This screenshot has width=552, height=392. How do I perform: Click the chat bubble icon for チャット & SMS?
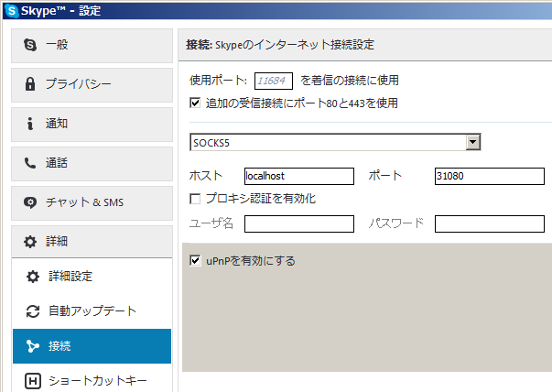pyautogui.click(x=30, y=202)
